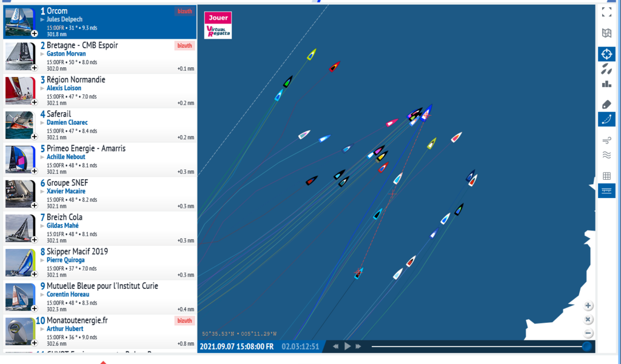Play the race replay
The width and height of the screenshot is (621, 364).
click(x=347, y=346)
